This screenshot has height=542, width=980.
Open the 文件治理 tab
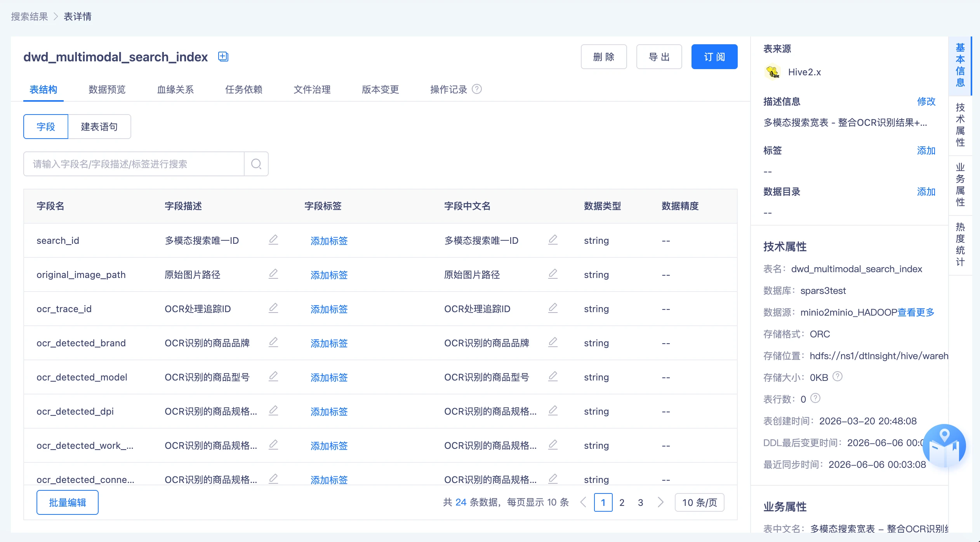coord(312,90)
